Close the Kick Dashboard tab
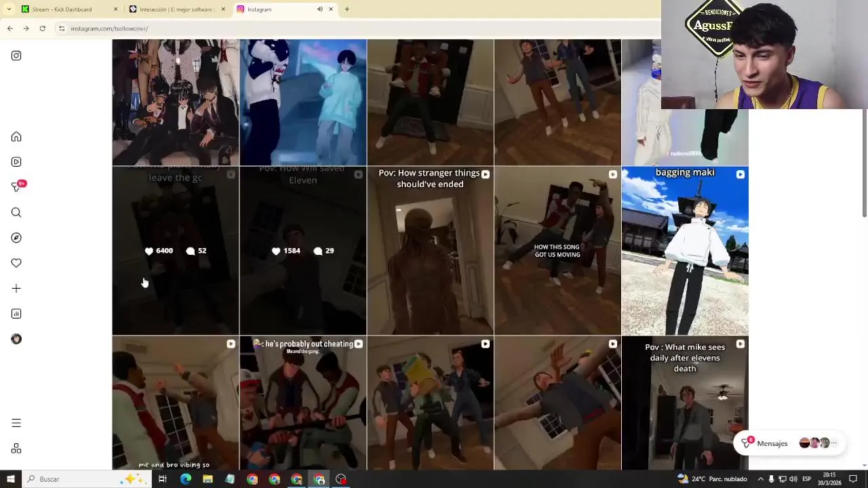868x488 pixels. tap(115, 9)
